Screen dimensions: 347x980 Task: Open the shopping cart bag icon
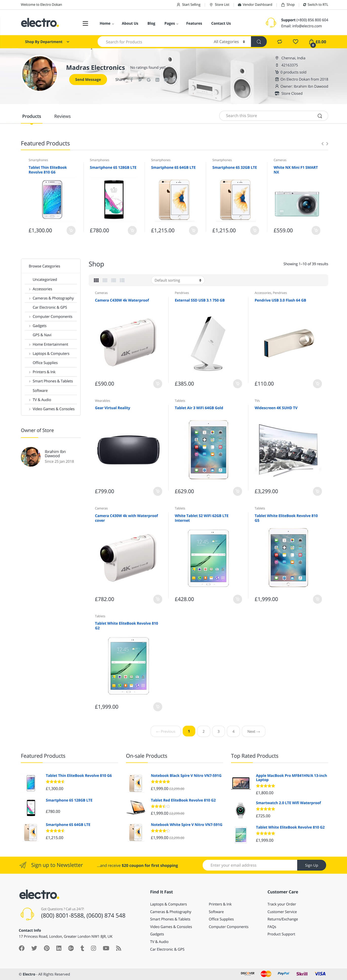point(312,42)
